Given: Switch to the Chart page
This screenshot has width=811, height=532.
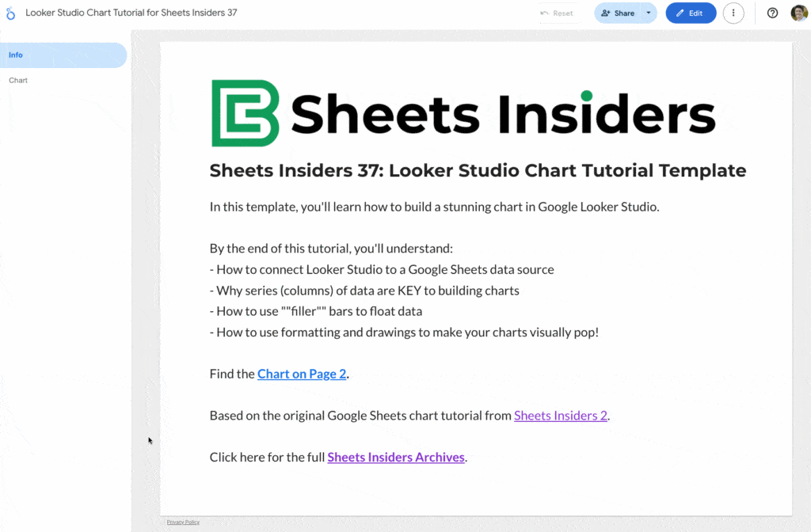Looking at the screenshot, I should click(x=18, y=81).
